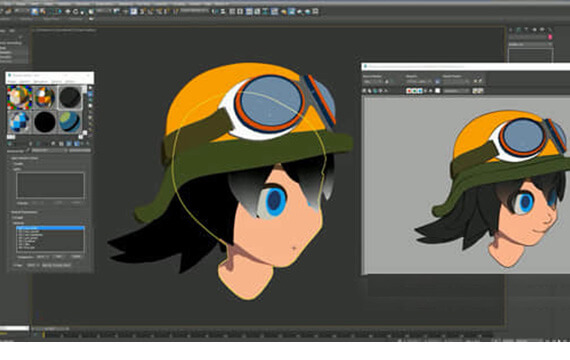
Task: Toggle the green channel in render window
Action: (414, 91)
